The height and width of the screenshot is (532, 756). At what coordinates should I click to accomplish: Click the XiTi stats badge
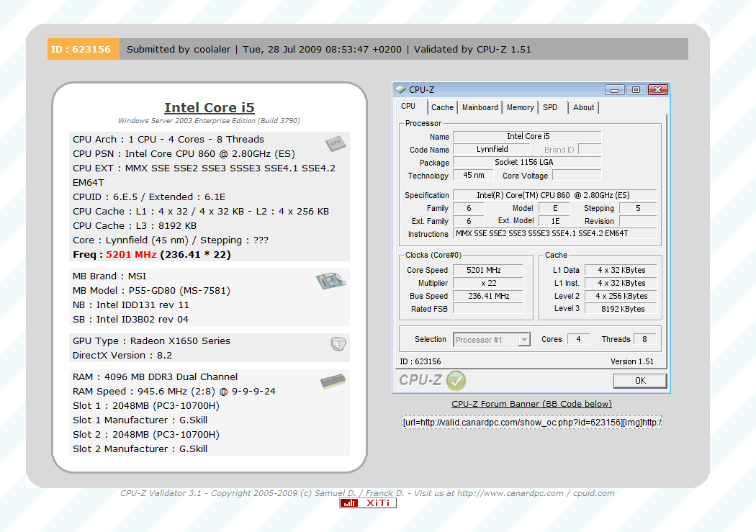pyautogui.click(x=368, y=503)
